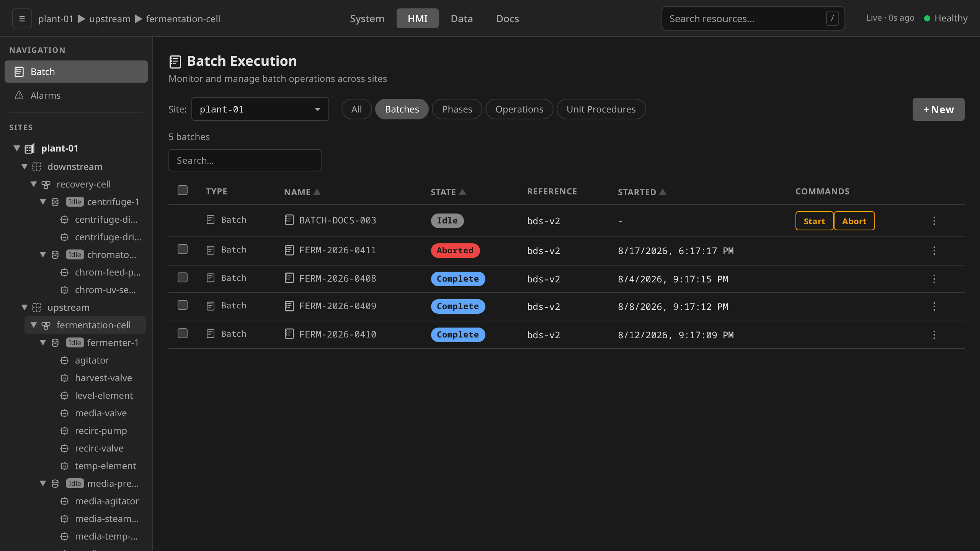Click the plant-01 building icon
The width and height of the screenshot is (980, 551).
29,148
